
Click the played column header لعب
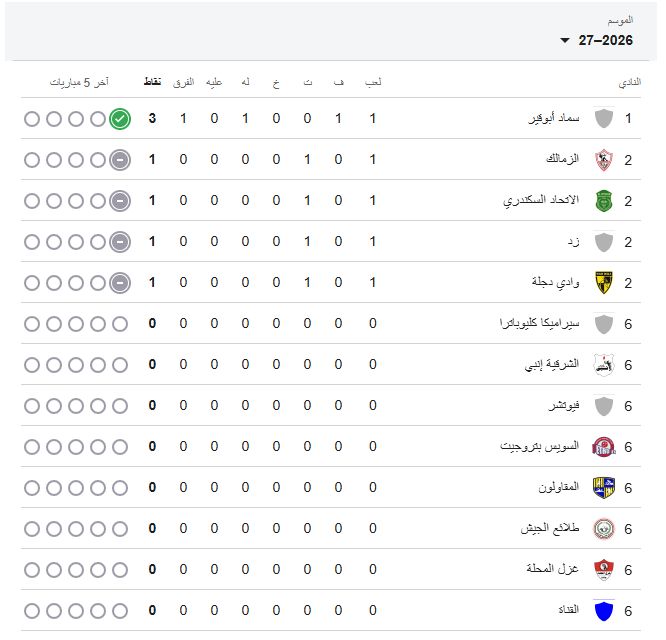click(x=373, y=82)
